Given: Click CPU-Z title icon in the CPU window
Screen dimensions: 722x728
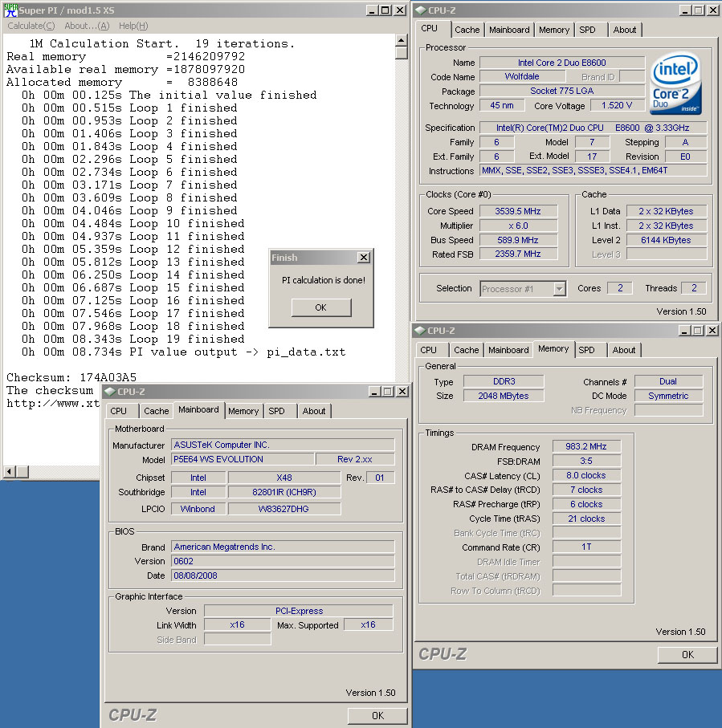Looking at the screenshot, I should coord(421,10).
